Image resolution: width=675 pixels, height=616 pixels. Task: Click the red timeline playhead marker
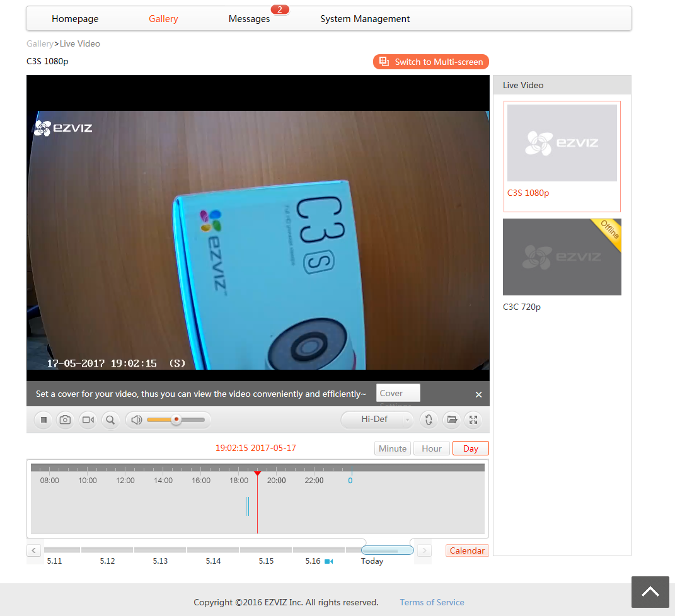[257, 473]
